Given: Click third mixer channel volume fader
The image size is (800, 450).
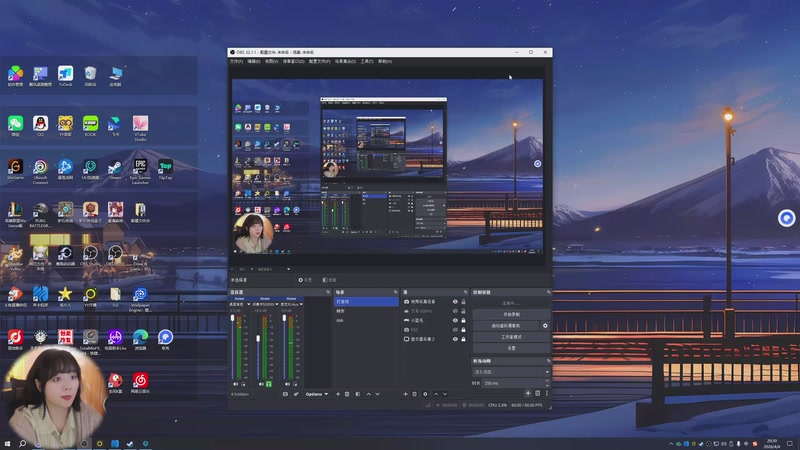Looking at the screenshot, I should point(284,318).
